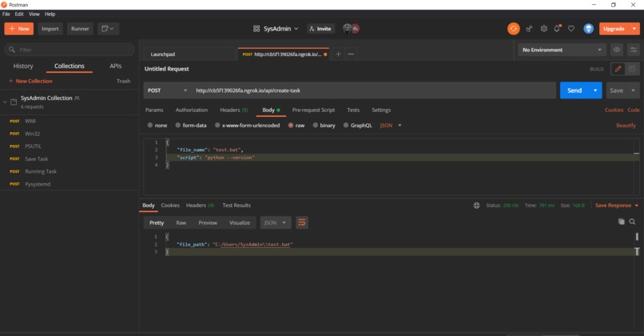Click the Beautify link
The width and height of the screenshot is (644, 336).
(626, 126)
